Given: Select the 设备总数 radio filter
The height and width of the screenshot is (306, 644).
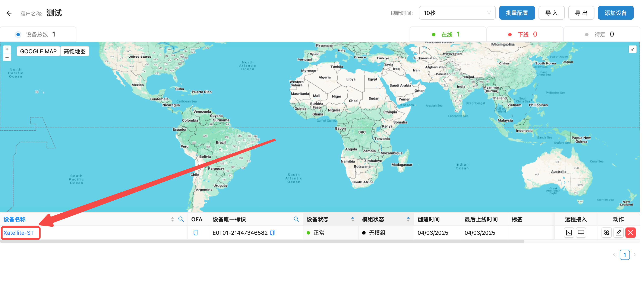Looking at the screenshot, I should click(18, 35).
